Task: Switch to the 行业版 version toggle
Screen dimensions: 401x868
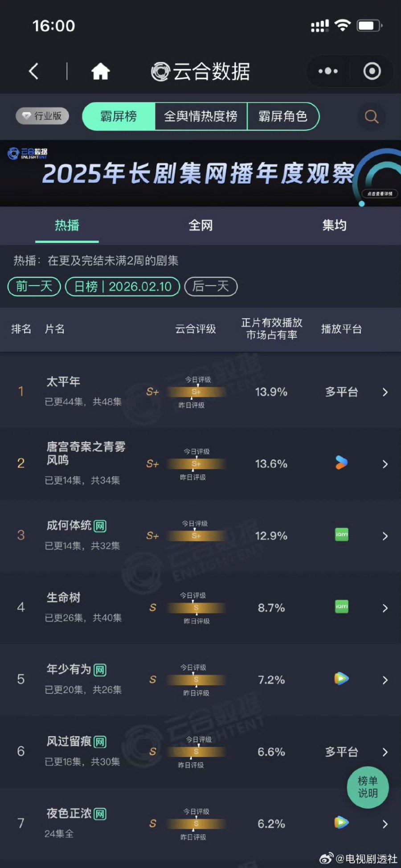Action: pos(43,116)
